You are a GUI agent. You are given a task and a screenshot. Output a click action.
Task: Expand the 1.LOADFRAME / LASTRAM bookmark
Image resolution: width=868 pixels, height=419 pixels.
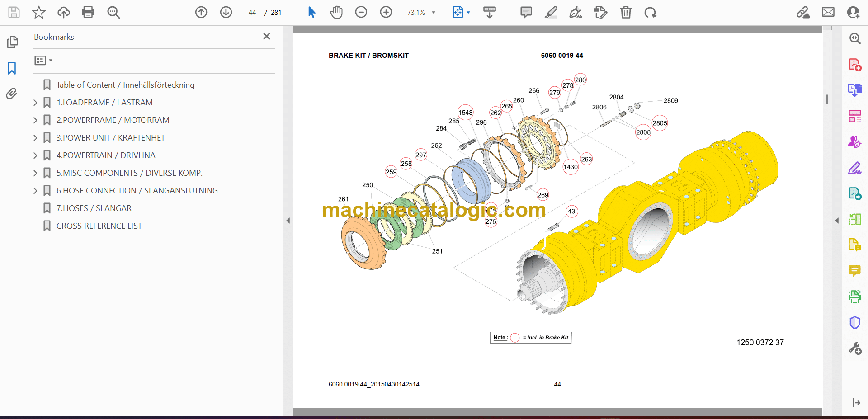pos(35,103)
